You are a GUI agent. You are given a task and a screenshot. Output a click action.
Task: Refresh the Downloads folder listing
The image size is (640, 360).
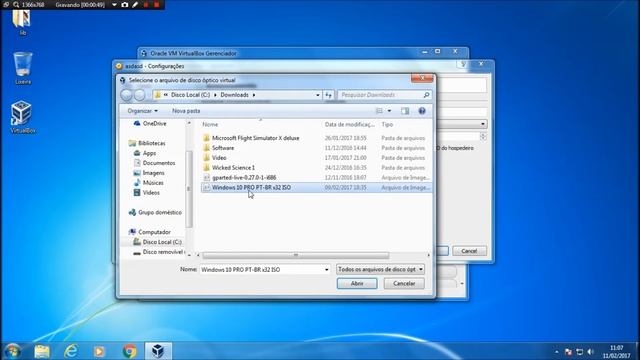coord(329,95)
